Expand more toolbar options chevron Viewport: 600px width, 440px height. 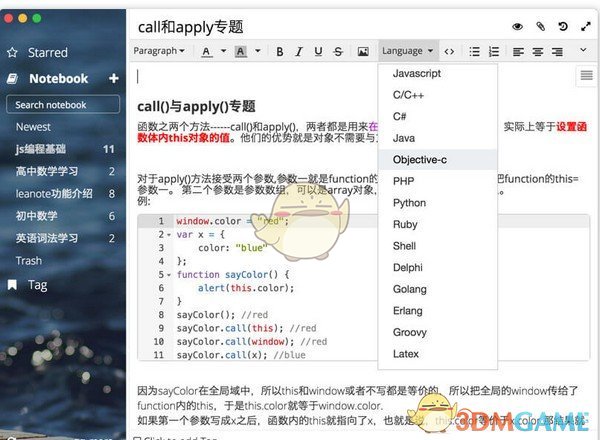pyautogui.click(x=583, y=50)
